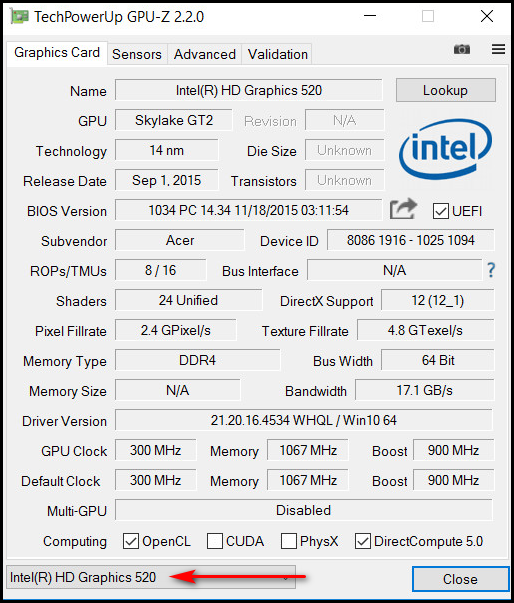Image resolution: width=514 pixels, height=603 pixels.
Task: Open the hamburger menu icon
Action: 498,49
